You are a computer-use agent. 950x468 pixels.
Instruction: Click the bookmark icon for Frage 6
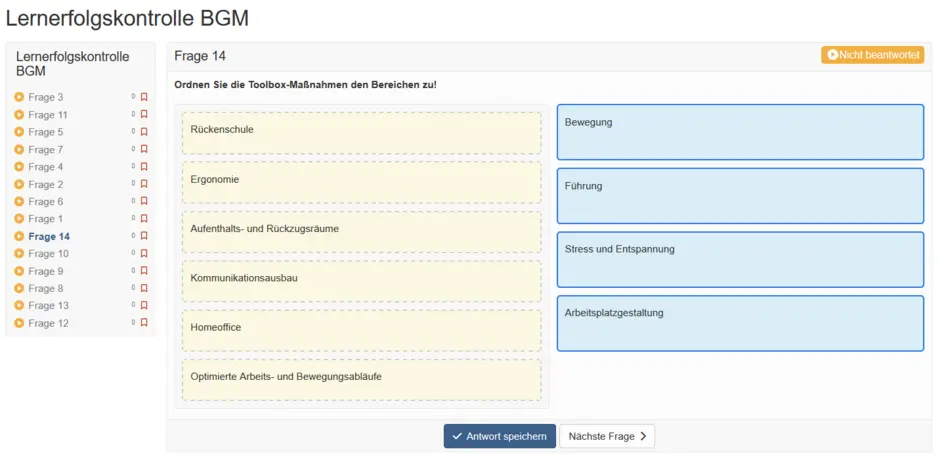pos(144,202)
